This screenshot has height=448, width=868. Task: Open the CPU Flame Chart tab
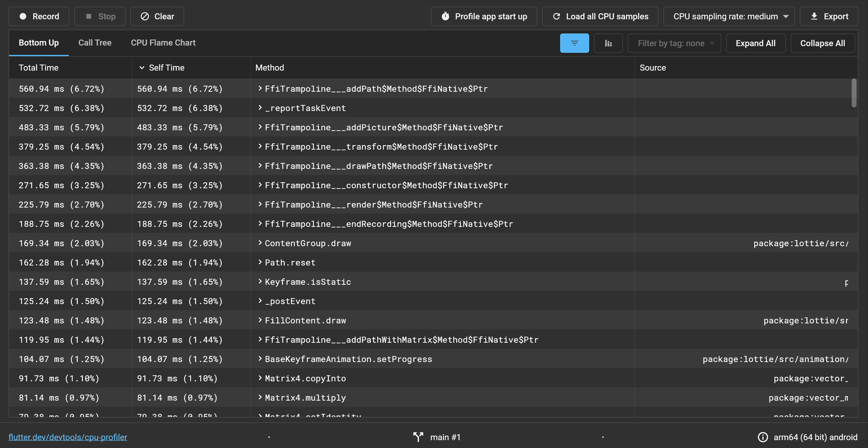(x=163, y=43)
